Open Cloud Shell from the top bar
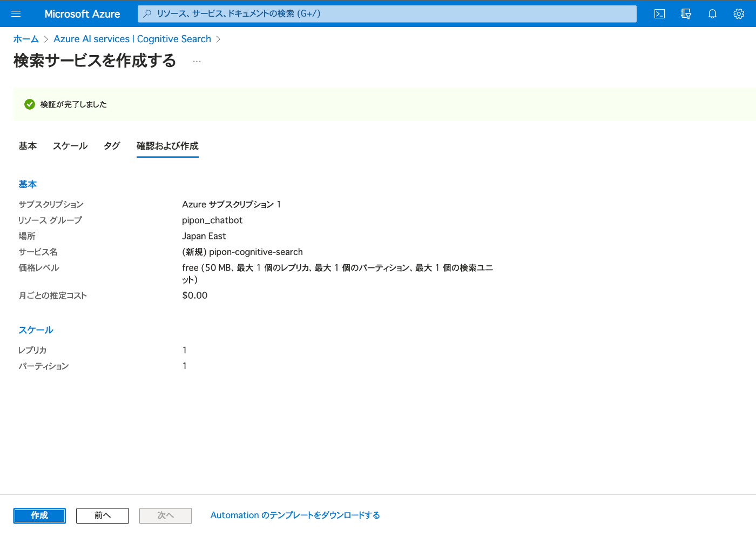The width and height of the screenshot is (756, 537). pyautogui.click(x=659, y=14)
